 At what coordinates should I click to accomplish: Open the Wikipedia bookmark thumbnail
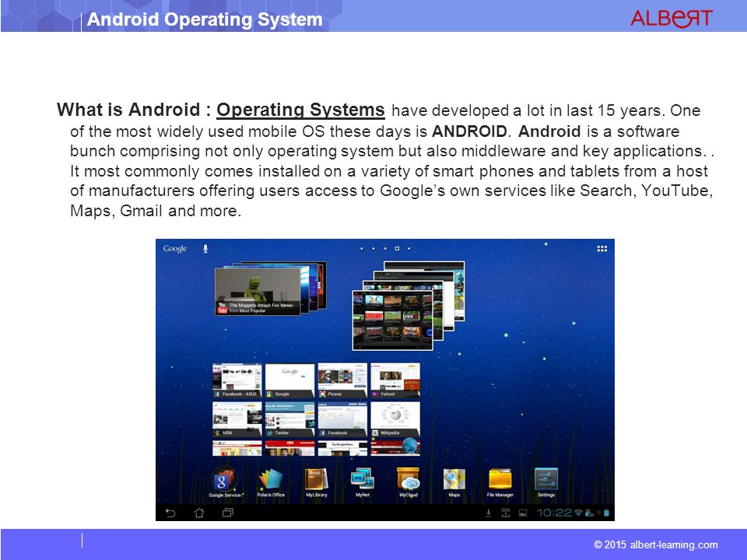395,419
